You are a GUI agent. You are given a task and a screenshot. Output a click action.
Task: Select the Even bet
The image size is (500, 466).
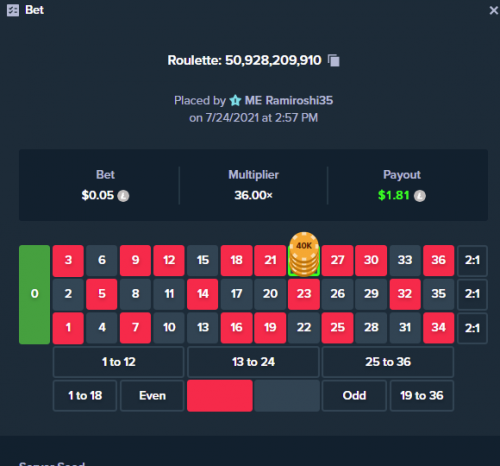pyautogui.click(x=152, y=396)
